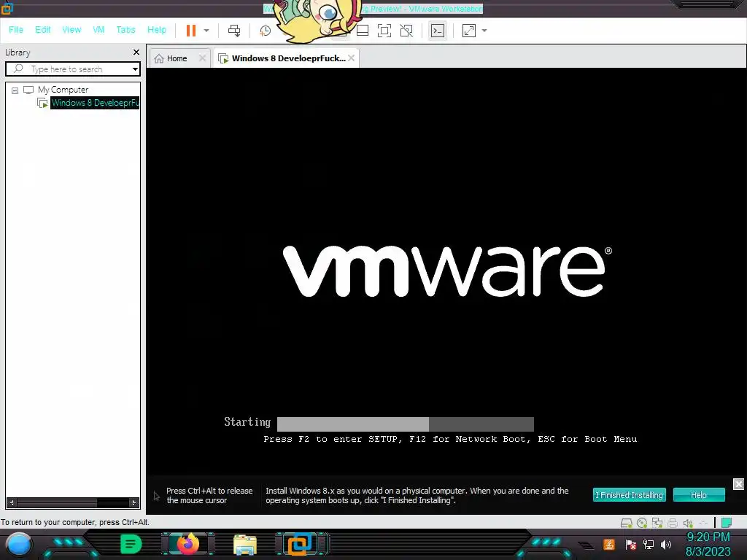Click the network adapter status icon

point(657,523)
